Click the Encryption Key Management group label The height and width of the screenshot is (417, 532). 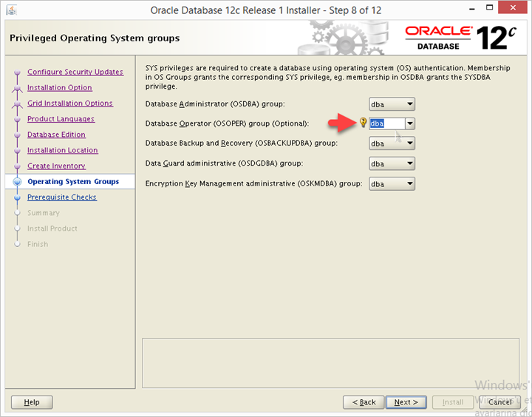[x=253, y=183]
